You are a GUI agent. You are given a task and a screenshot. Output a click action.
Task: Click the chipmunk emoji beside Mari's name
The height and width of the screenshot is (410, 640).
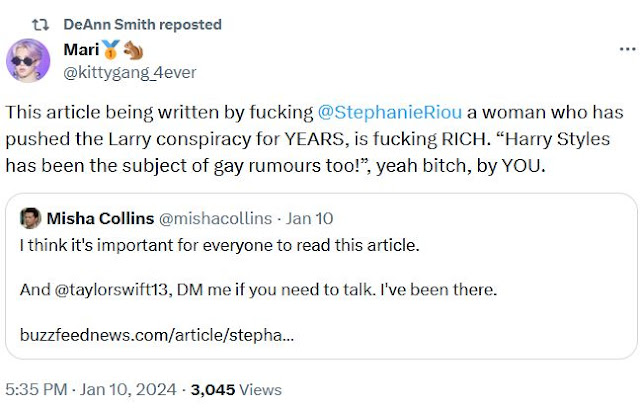coord(132,49)
